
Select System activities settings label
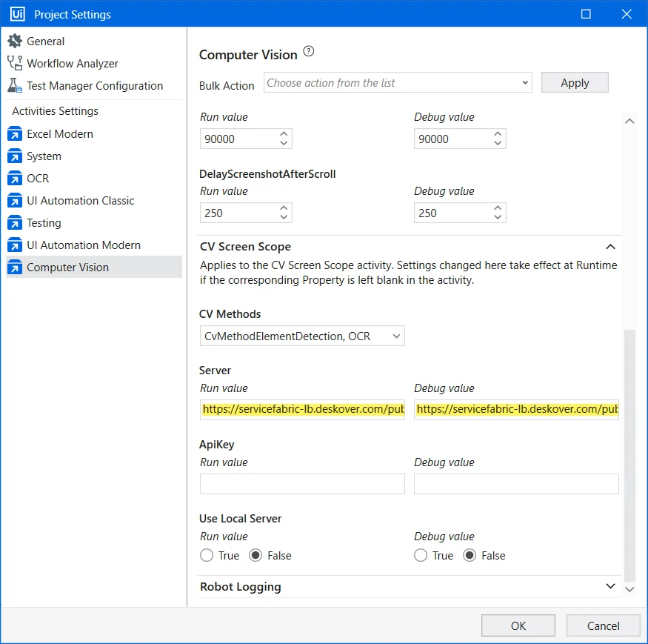tap(44, 157)
